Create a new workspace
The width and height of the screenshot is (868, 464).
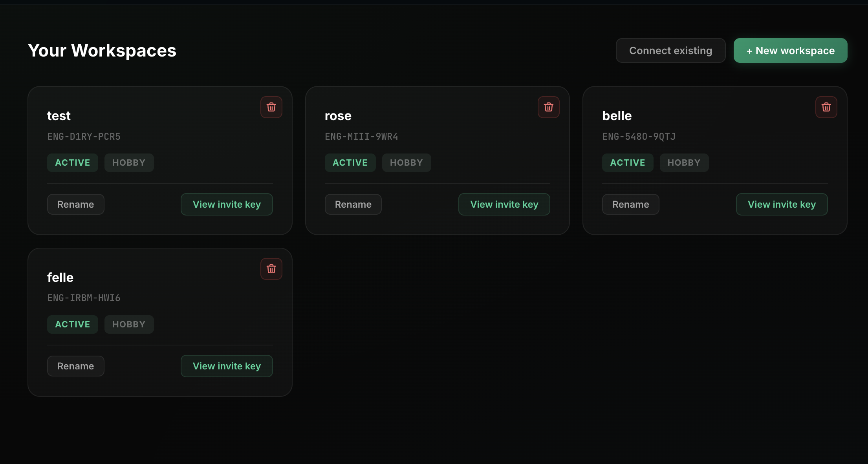[790, 51]
